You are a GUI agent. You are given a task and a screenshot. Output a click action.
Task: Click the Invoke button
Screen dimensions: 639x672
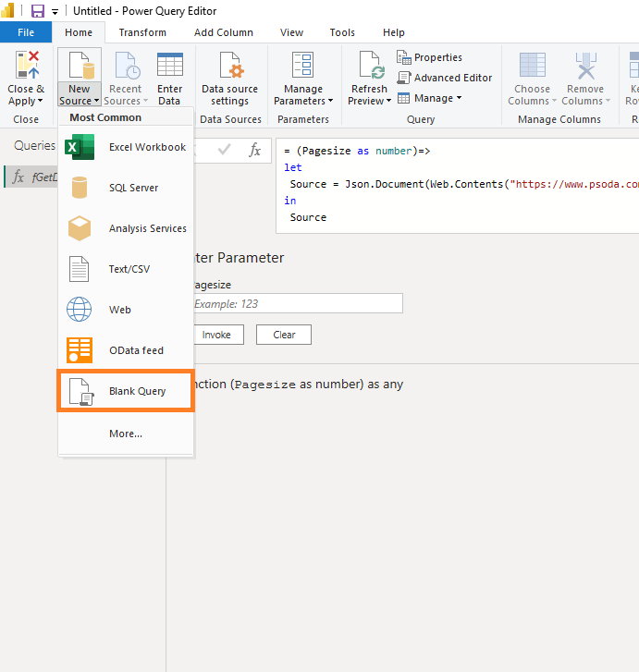(x=215, y=335)
